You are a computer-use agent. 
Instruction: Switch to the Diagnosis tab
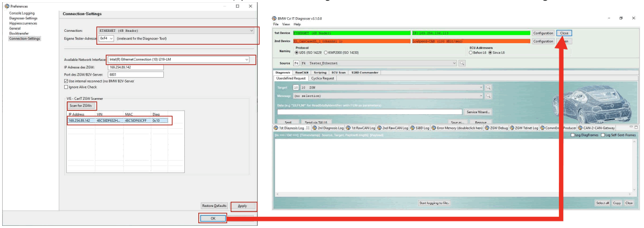coord(283,72)
